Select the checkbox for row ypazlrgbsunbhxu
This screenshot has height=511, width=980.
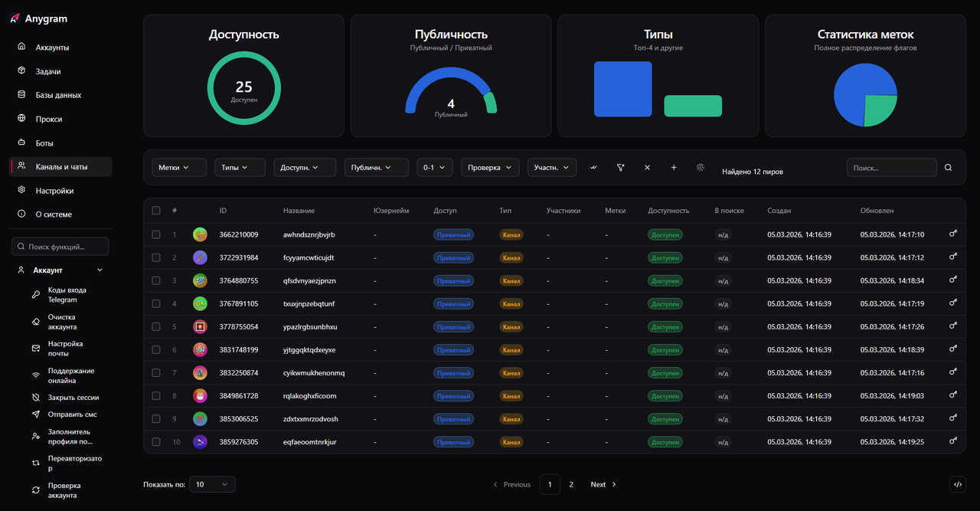pos(156,327)
